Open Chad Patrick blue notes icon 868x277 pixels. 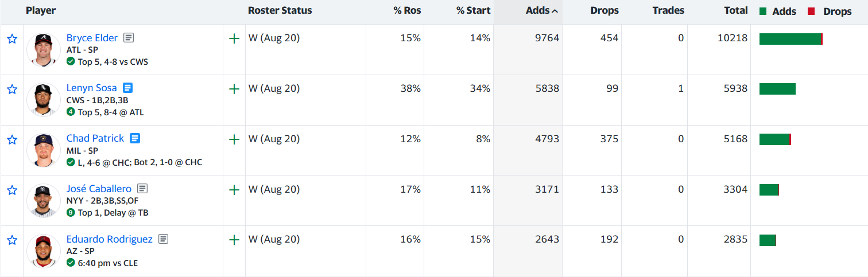coord(135,138)
